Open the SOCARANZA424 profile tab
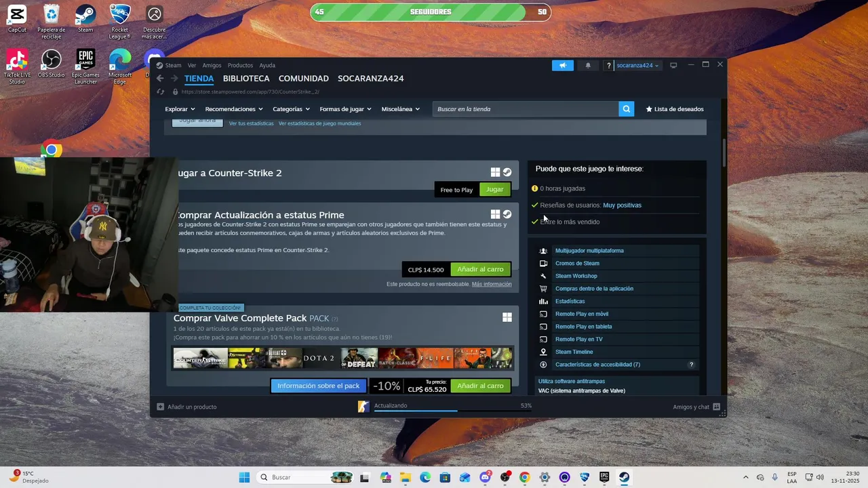The width and height of the screenshot is (868, 488). coord(370,79)
